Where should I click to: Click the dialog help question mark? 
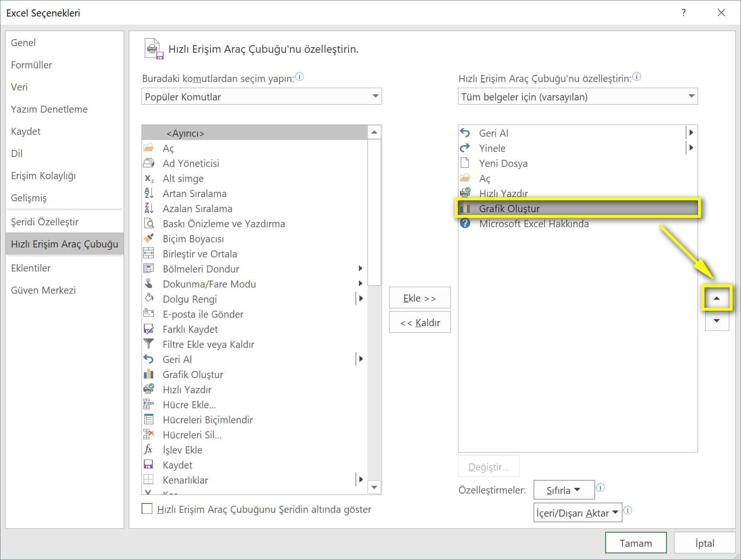pos(683,13)
